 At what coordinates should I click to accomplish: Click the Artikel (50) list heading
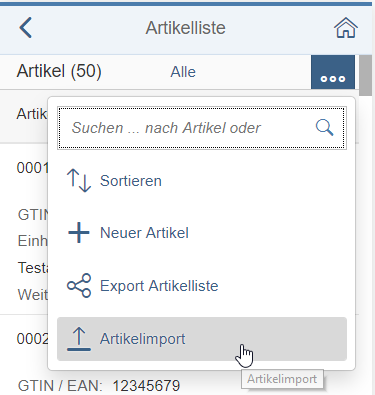(x=59, y=71)
